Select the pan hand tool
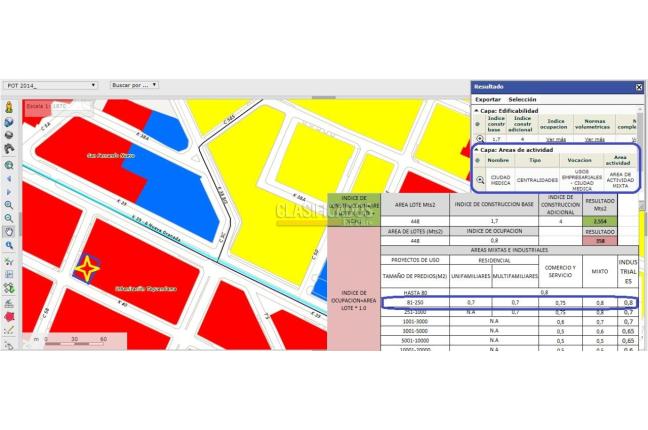Viewport: 648px width, 430px height. (x=9, y=232)
